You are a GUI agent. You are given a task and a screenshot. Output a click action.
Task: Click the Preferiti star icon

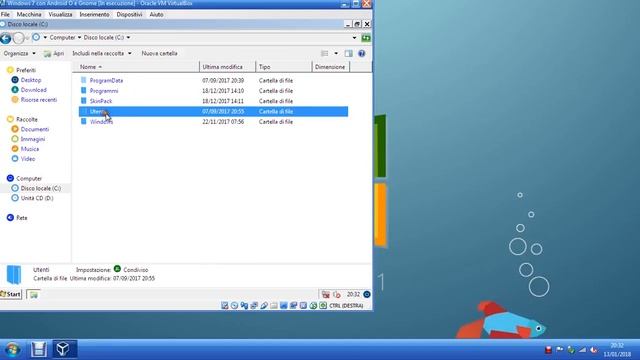[10, 70]
